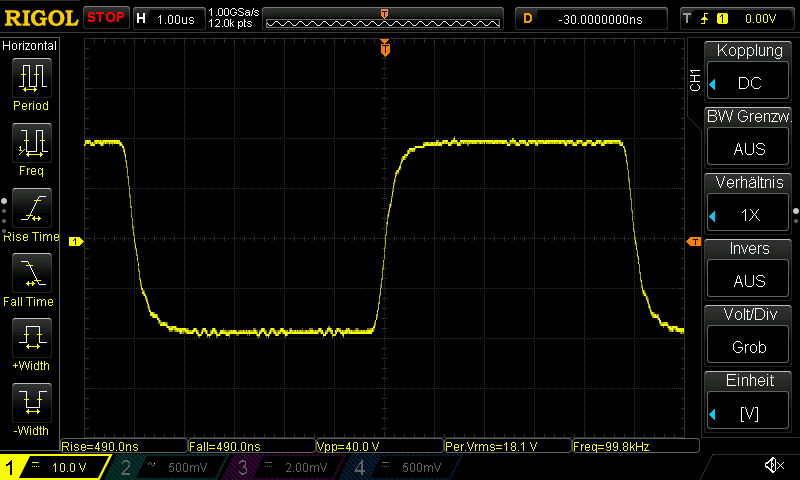Image resolution: width=800 pixels, height=480 pixels.
Task: Click the channel 1 ground marker
Action: point(76,241)
